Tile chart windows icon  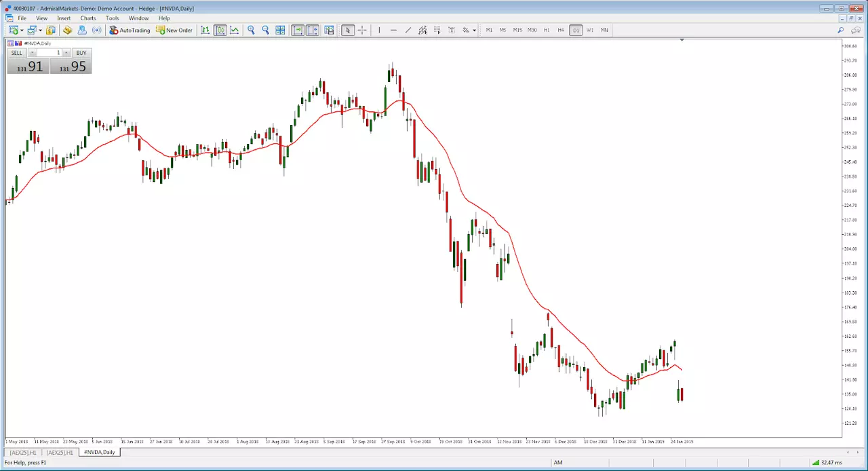[x=280, y=30]
